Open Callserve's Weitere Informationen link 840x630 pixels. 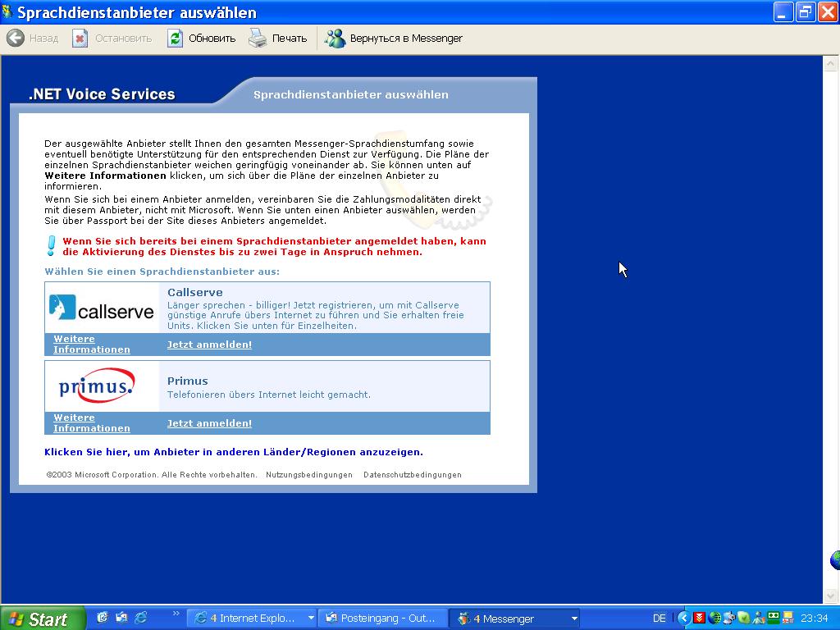point(92,344)
